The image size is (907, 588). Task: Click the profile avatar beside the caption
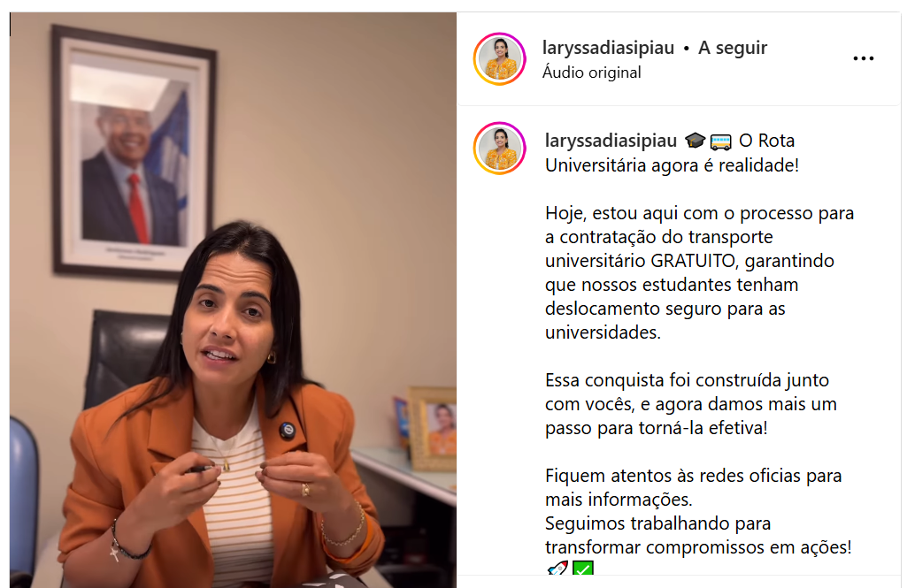(x=500, y=149)
